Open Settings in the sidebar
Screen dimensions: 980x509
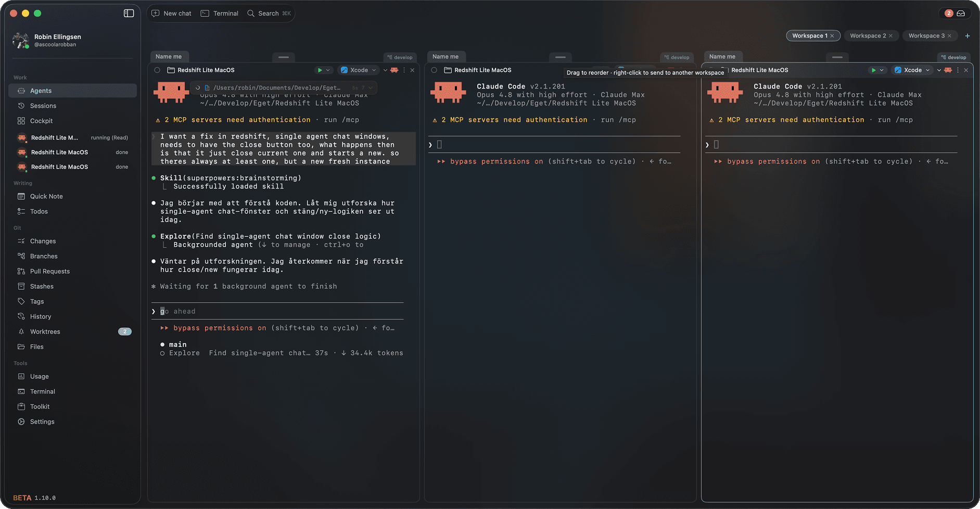(x=73, y=422)
